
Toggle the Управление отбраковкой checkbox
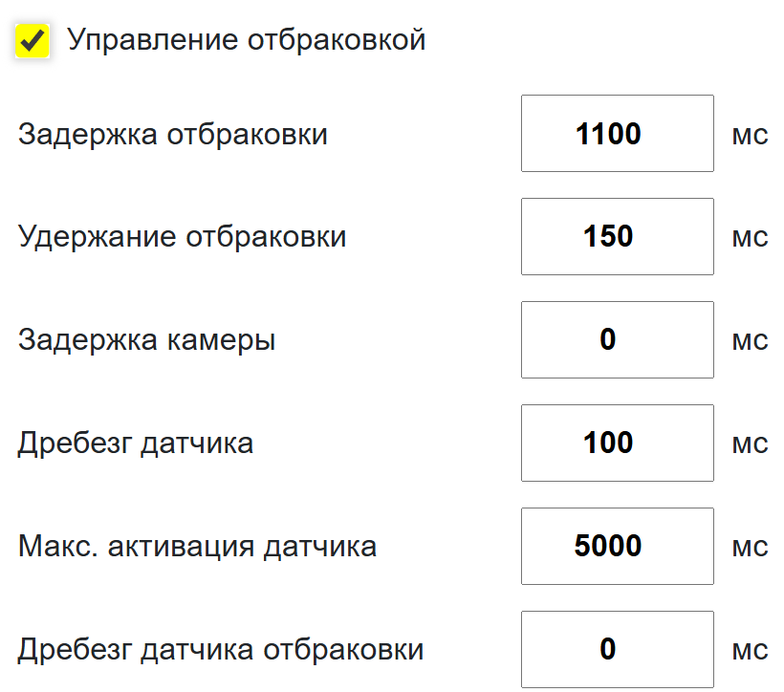(x=33, y=41)
